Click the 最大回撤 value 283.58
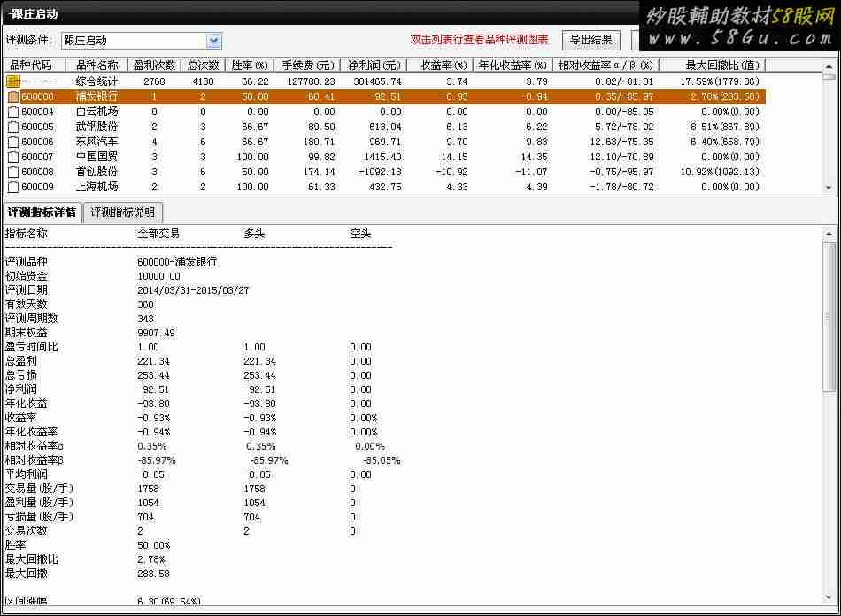This screenshot has height=616, width=841. click(153, 574)
